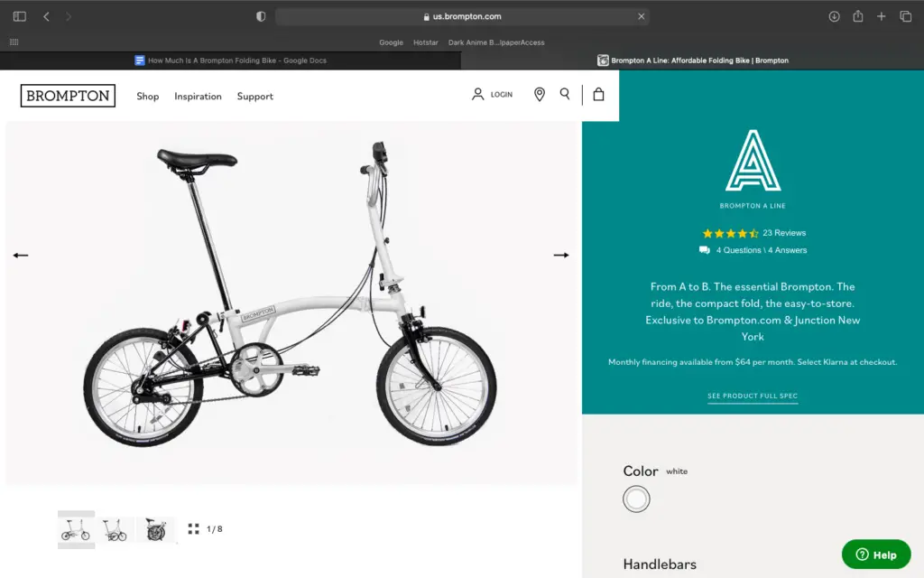Image resolution: width=924 pixels, height=578 pixels.
Task: Open the Inspiration menu
Action: tap(198, 96)
